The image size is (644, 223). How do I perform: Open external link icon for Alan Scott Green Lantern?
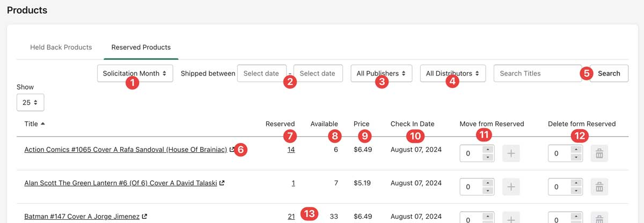[x=222, y=183]
